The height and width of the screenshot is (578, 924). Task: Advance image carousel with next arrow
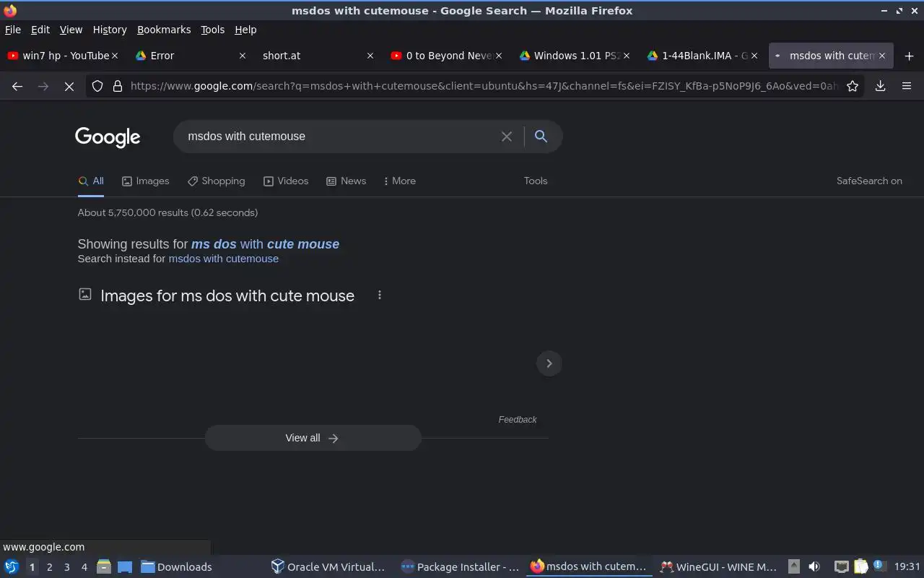549,363
